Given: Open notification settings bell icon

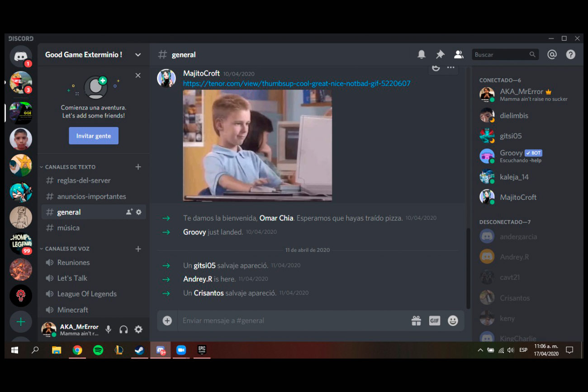Looking at the screenshot, I should (422, 55).
